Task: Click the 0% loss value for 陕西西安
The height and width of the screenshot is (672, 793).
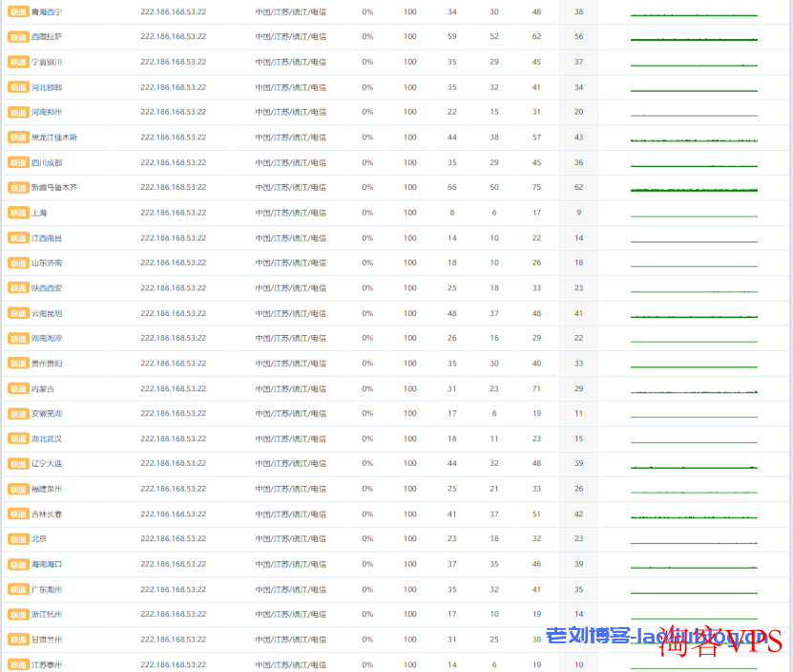Action: 367,288
